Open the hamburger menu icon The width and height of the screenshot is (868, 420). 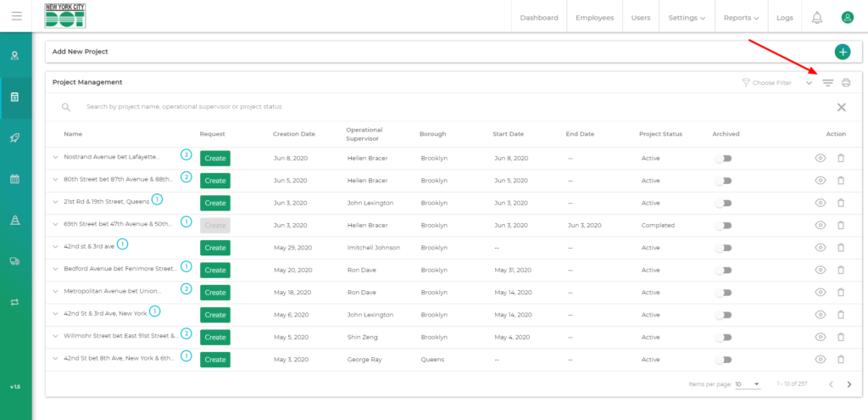(16, 16)
